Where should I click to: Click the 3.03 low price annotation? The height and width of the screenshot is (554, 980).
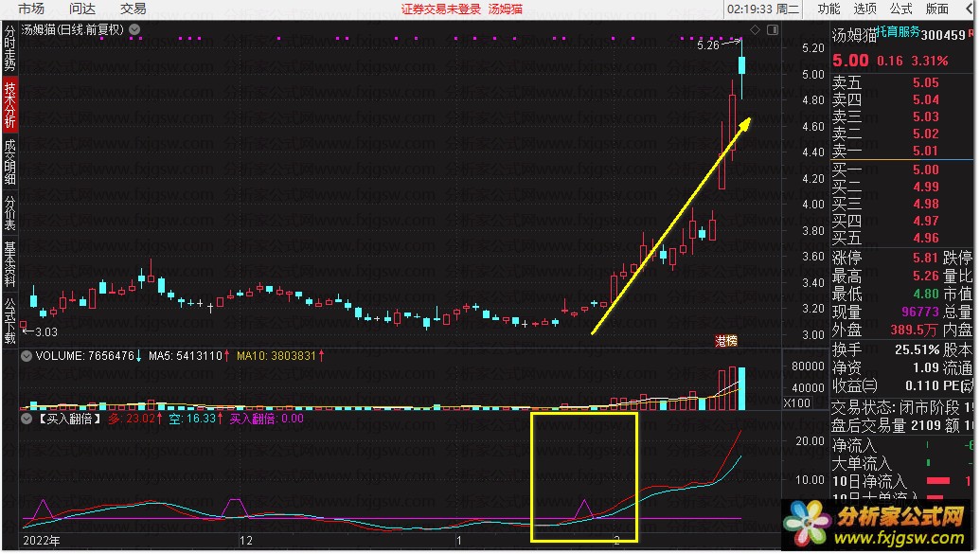point(46,332)
